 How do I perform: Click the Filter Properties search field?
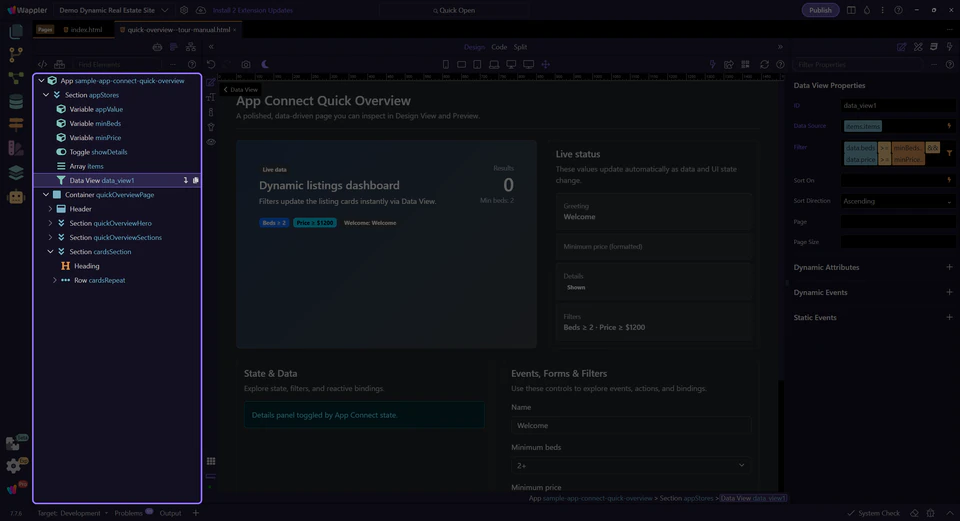pyautogui.click(x=857, y=64)
